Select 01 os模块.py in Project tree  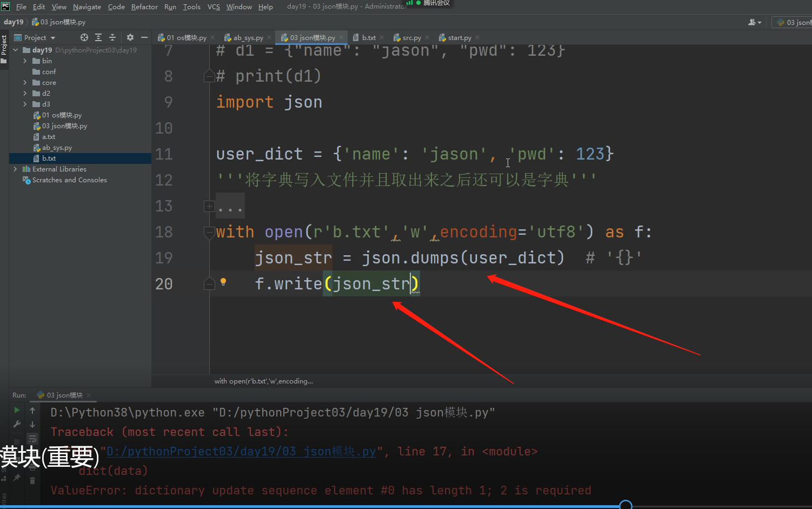tap(80, 115)
